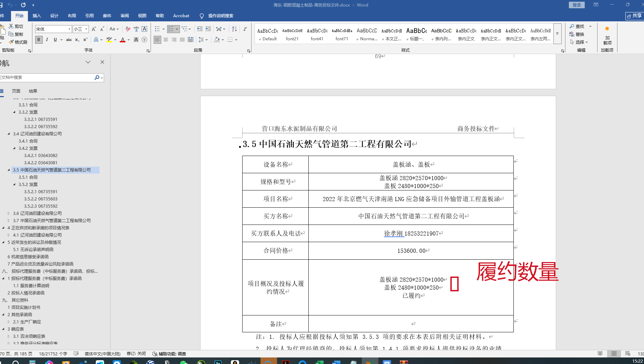Open the 插入 ribbon tab
644x364 pixels.
(37, 16)
